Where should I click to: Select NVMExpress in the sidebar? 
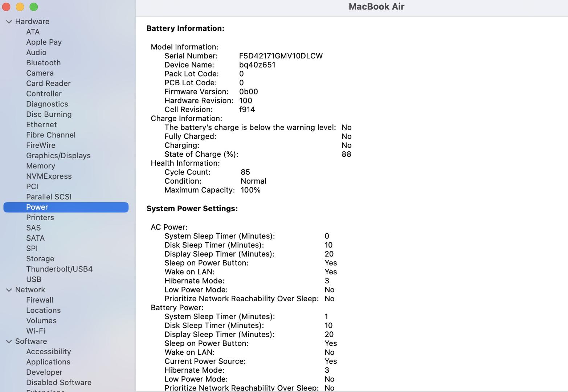click(49, 176)
